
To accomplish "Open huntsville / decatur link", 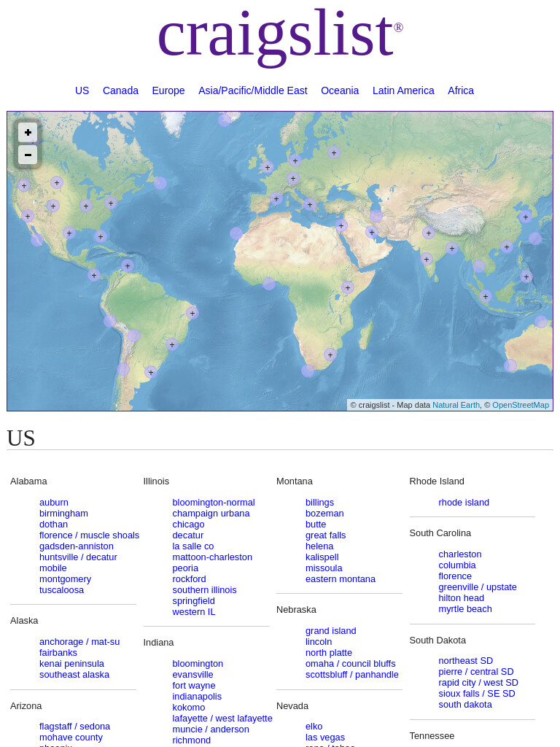I will point(78,557).
